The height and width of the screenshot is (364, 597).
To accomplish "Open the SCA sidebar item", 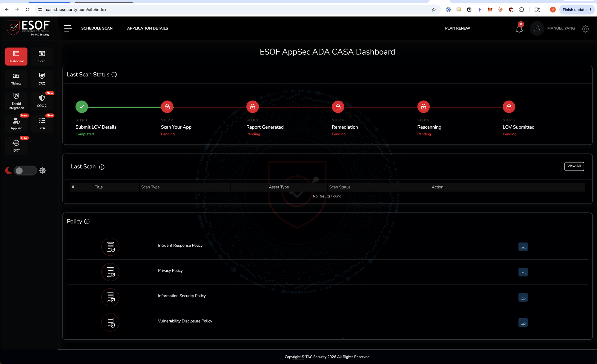I will coord(42,124).
